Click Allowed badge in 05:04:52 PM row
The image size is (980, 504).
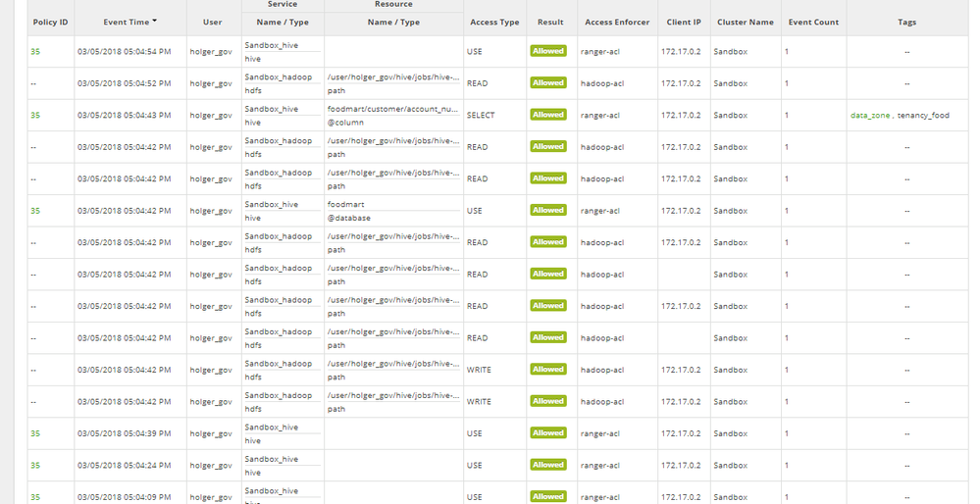click(x=548, y=83)
